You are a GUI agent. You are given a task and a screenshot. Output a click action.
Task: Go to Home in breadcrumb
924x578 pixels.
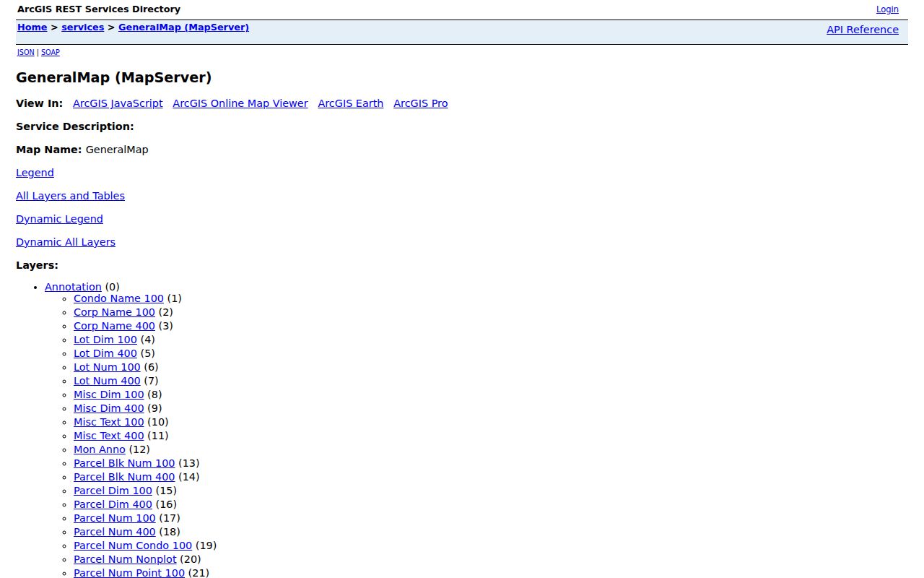[32, 27]
